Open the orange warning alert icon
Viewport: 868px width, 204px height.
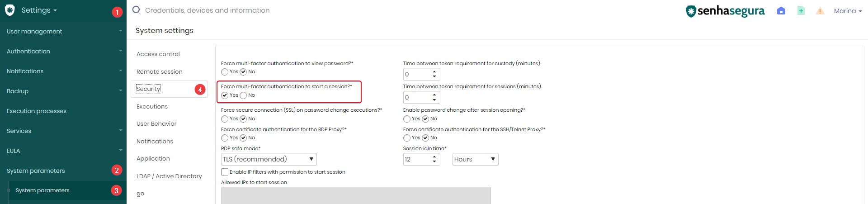820,11
